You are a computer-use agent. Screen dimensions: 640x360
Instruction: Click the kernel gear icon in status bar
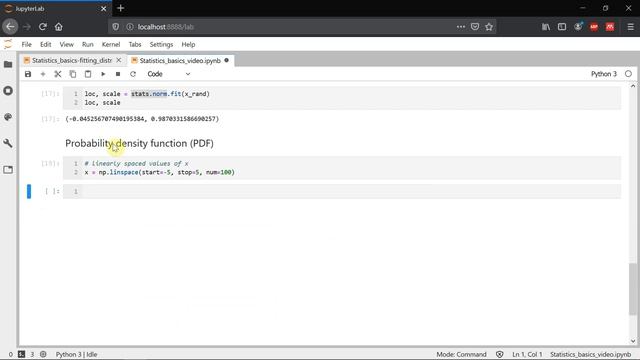pyautogui.click(x=43, y=354)
